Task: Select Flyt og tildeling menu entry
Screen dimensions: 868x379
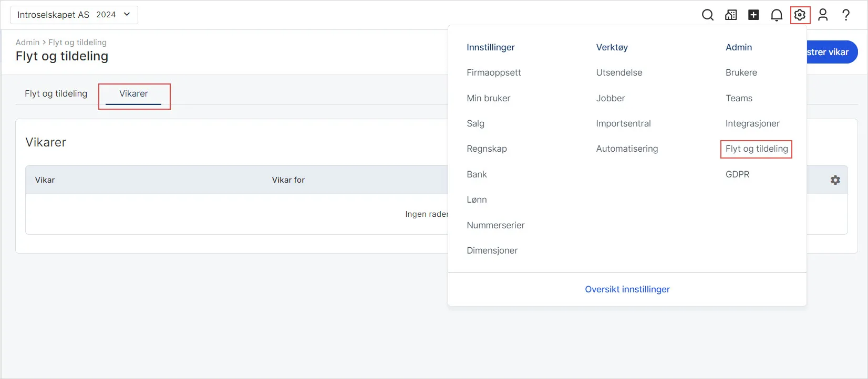Action: coord(757,149)
